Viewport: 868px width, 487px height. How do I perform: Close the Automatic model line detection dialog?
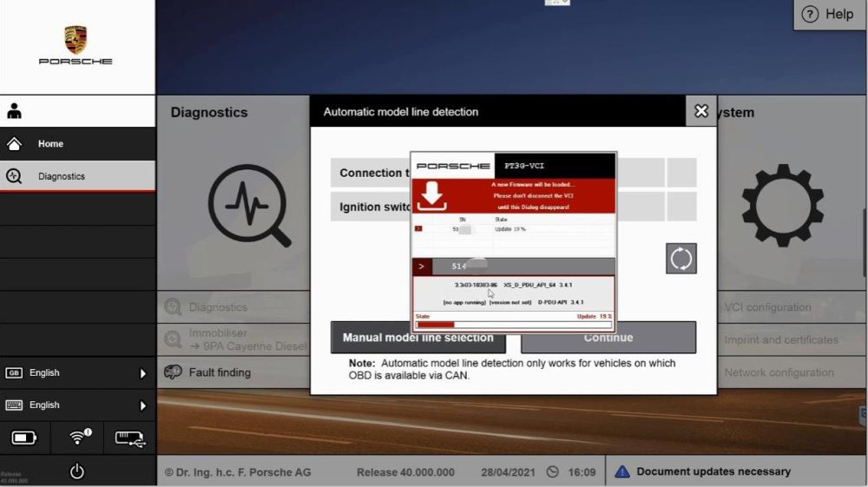pos(701,111)
